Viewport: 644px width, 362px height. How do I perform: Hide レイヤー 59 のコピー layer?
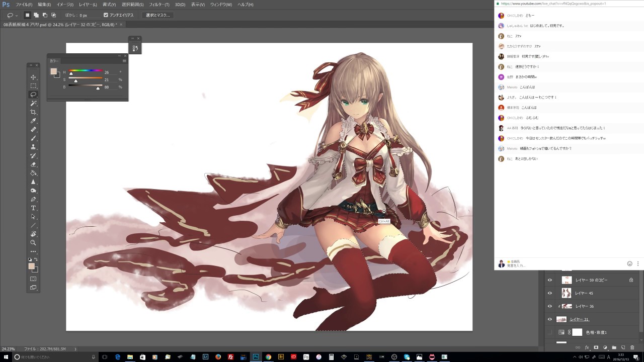coord(549,280)
